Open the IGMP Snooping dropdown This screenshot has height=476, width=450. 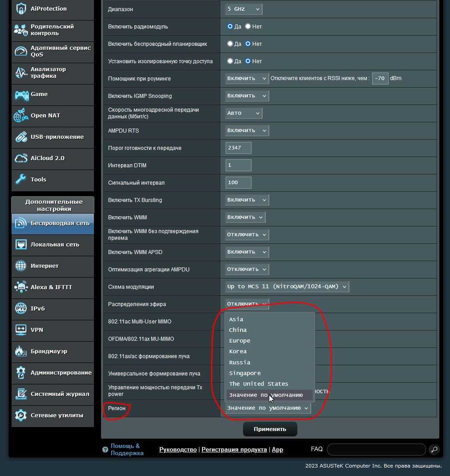point(247,96)
